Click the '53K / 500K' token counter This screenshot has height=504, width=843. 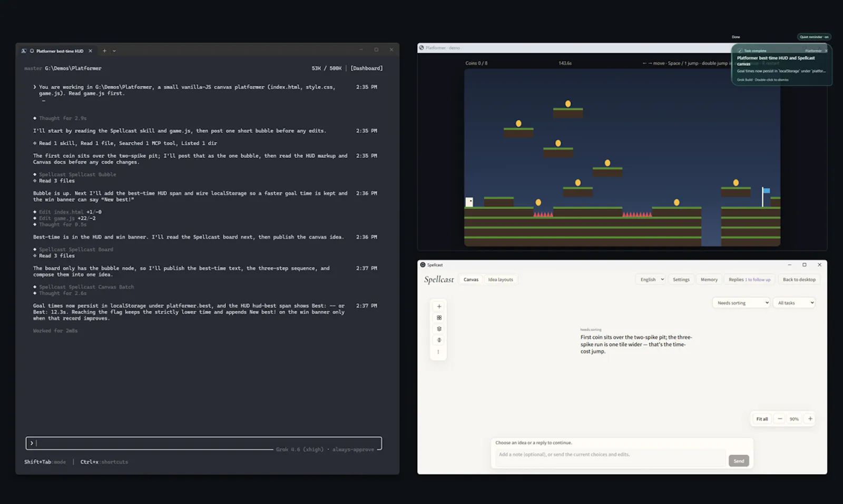coord(327,68)
